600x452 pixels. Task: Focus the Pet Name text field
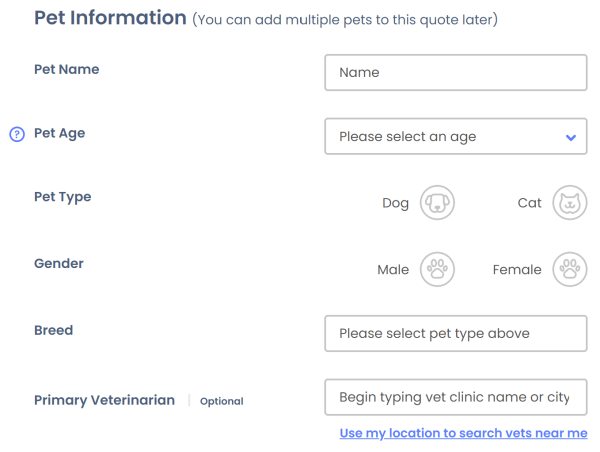coord(455,72)
